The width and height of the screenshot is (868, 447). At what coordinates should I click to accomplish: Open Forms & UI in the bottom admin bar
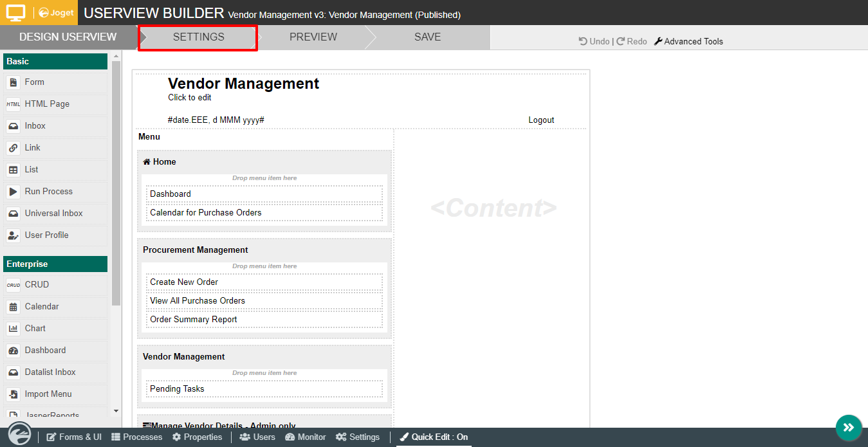(x=74, y=437)
